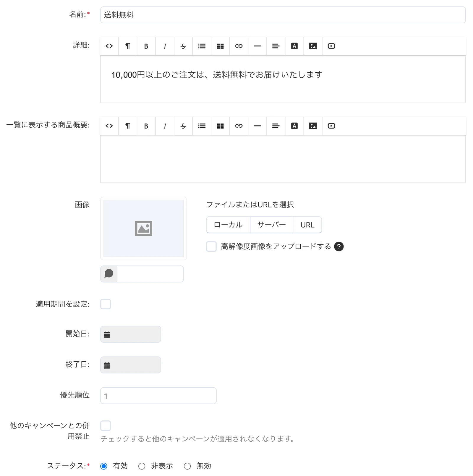Check the 適用期間を設定 checkbox
Screen dimensions: 473x476
coord(106,304)
